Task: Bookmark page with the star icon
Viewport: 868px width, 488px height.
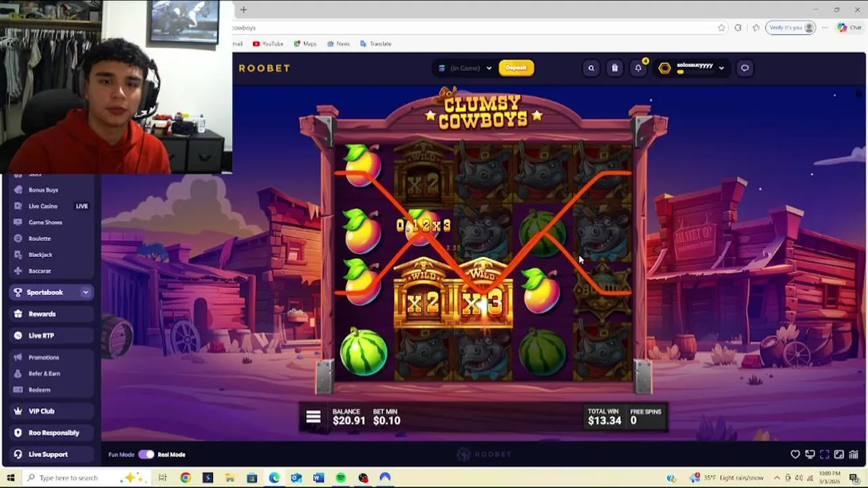Action: (x=721, y=28)
